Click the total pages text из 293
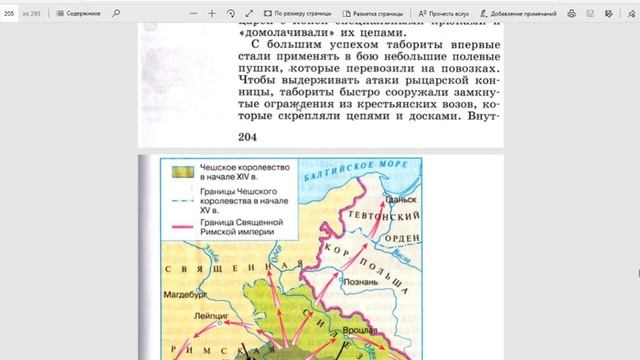Viewport: 640px width, 360px height. 31,13
